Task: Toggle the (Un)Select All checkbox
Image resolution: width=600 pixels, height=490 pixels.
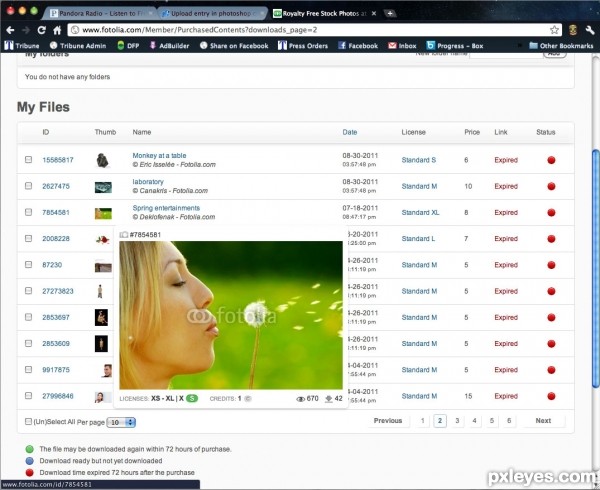Action: (28, 422)
